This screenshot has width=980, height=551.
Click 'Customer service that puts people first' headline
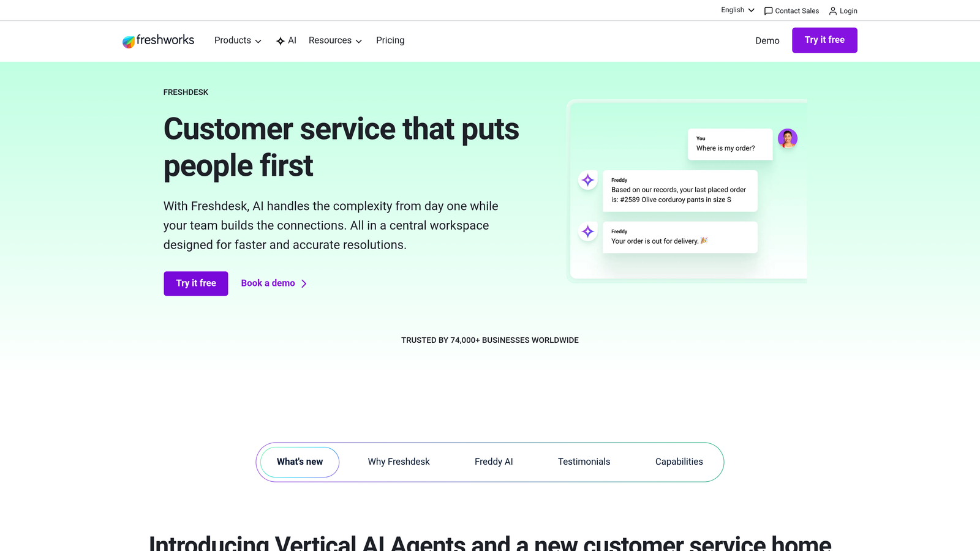click(341, 148)
